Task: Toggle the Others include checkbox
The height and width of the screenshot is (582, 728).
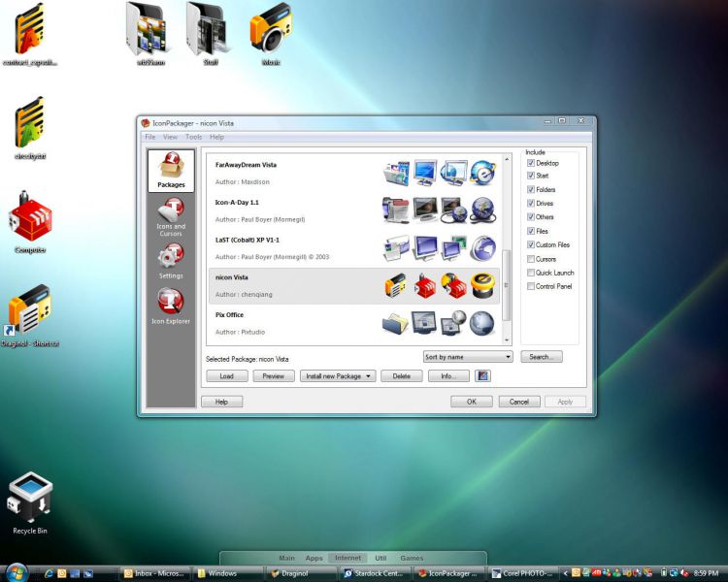Action: point(531,216)
